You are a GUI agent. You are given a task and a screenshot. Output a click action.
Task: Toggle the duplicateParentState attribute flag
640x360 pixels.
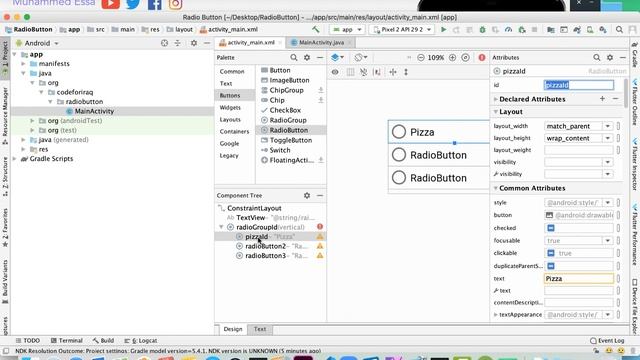pyautogui.click(x=551, y=266)
